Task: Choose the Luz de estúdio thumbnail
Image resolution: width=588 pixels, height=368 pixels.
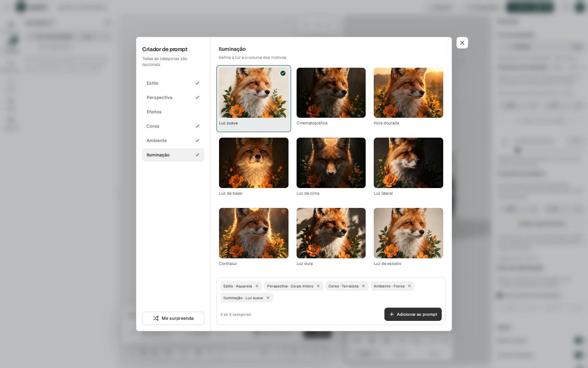Action: (x=408, y=233)
